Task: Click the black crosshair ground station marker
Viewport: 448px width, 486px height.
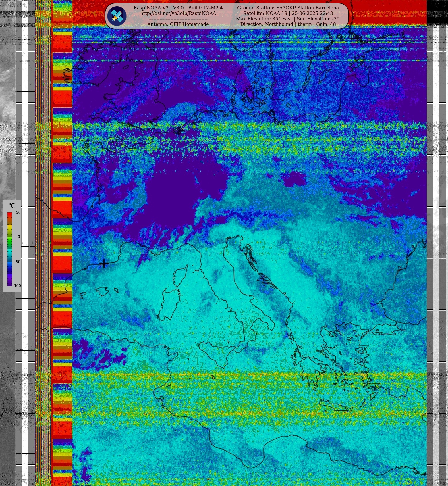Action: pyautogui.click(x=104, y=264)
